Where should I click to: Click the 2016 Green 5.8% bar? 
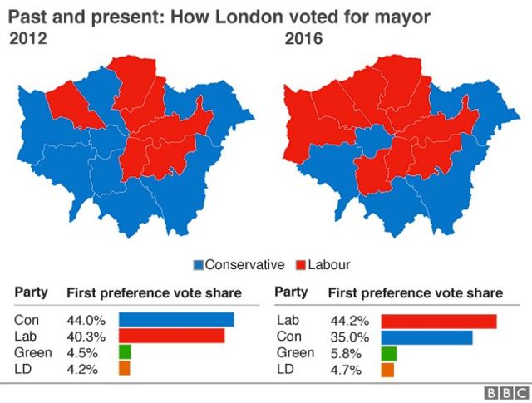point(389,354)
